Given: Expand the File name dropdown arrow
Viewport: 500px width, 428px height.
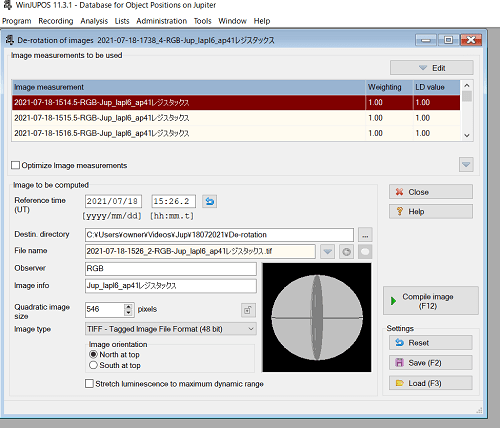Looking at the screenshot, I should click(327, 252).
